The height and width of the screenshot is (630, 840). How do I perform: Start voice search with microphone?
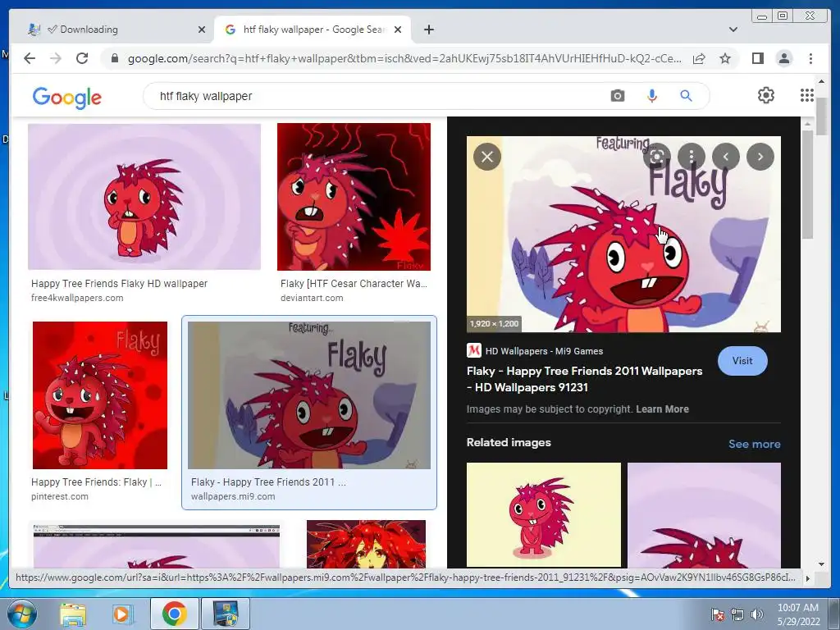[x=651, y=96]
